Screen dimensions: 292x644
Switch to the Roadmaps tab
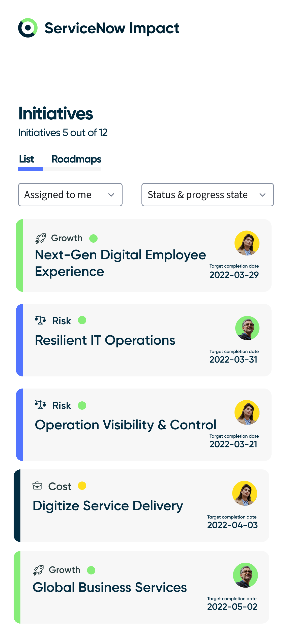coord(76,159)
